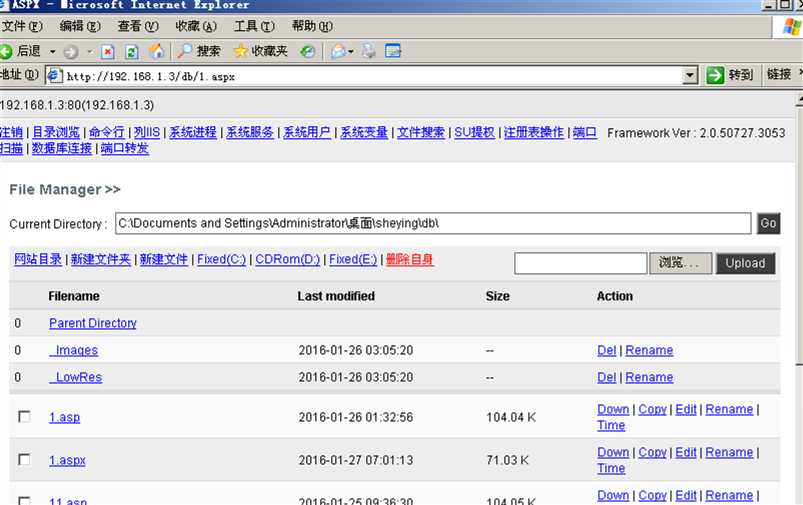
Task: Expand the Mail icon dropdown arrow
Action: click(x=351, y=52)
